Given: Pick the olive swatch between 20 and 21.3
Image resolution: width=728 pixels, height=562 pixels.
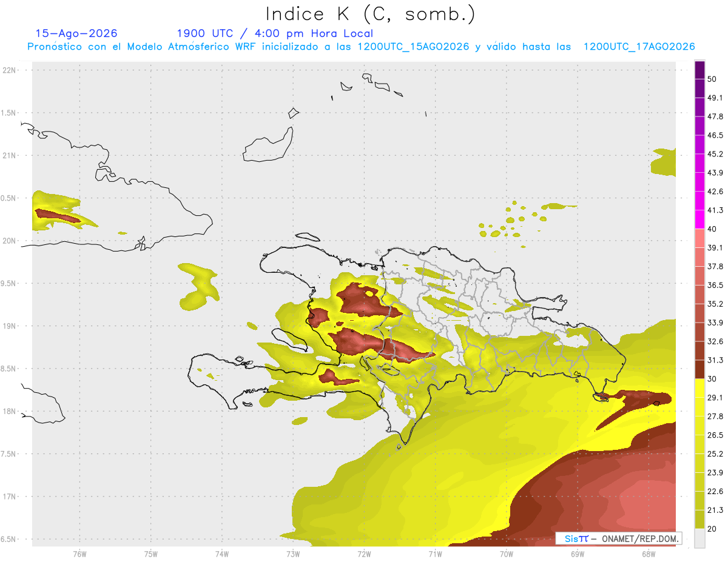Looking at the screenshot, I should coord(699,520).
